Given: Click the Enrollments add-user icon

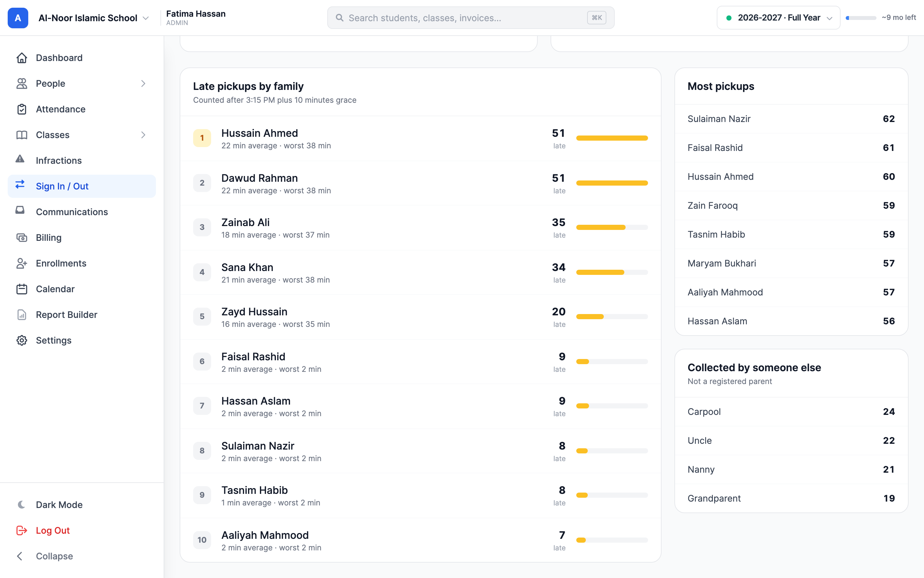Looking at the screenshot, I should tap(22, 263).
